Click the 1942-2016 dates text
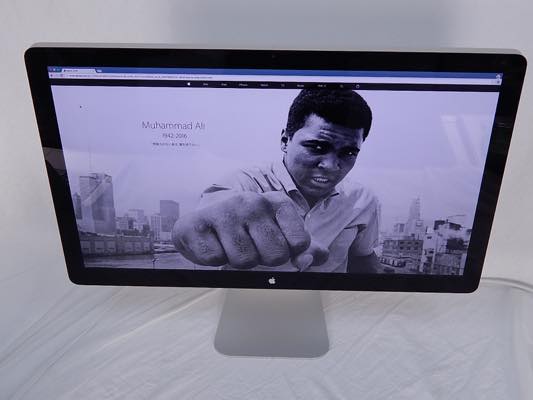The width and height of the screenshot is (533, 400). [x=174, y=136]
